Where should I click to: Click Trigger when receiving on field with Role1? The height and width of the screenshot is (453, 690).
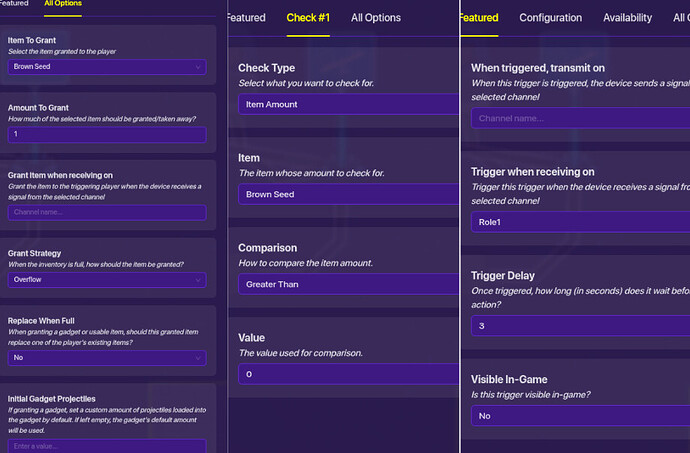[580, 222]
